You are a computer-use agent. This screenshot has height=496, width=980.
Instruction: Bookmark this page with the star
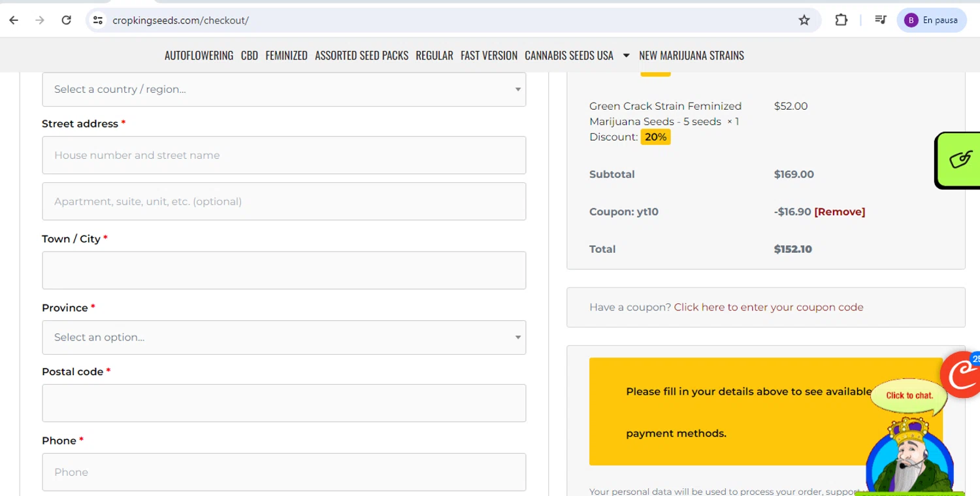click(x=804, y=20)
